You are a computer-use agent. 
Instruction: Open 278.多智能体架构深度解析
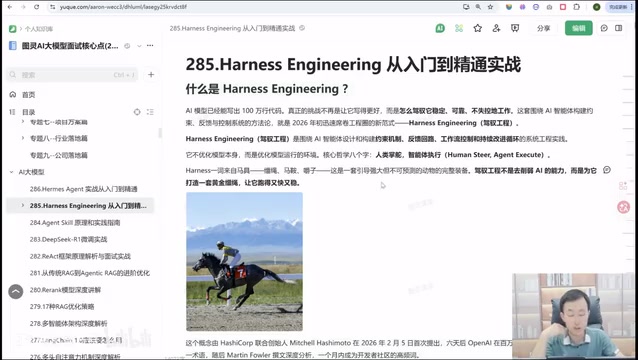[x=68, y=324]
